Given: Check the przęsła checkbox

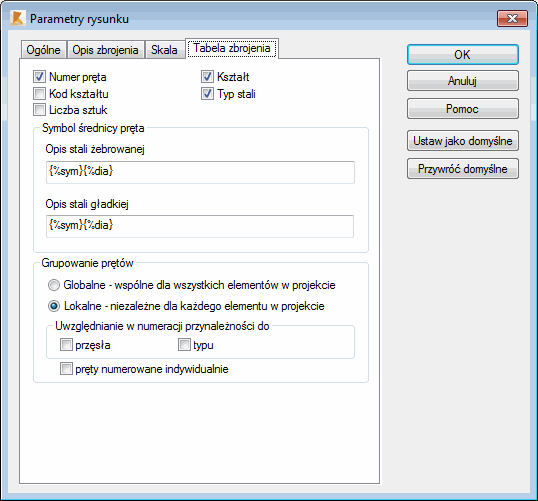Looking at the screenshot, I should 66,345.
